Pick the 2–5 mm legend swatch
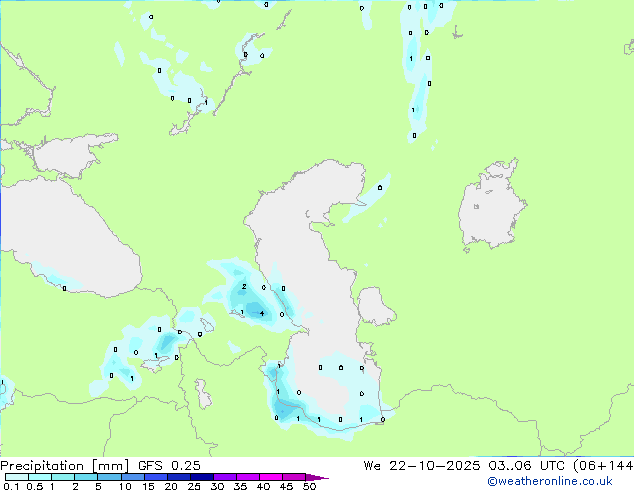Image resolution: width=634 pixels, height=490 pixels. click(x=86, y=477)
